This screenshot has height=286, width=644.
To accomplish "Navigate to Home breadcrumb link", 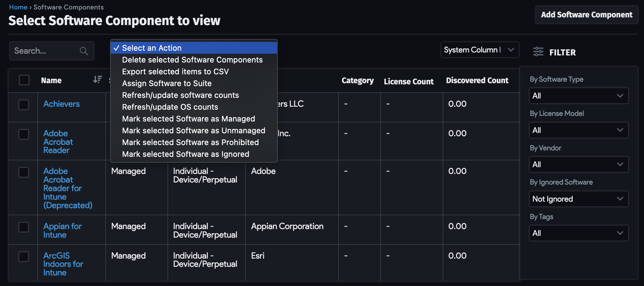I will click(x=18, y=7).
